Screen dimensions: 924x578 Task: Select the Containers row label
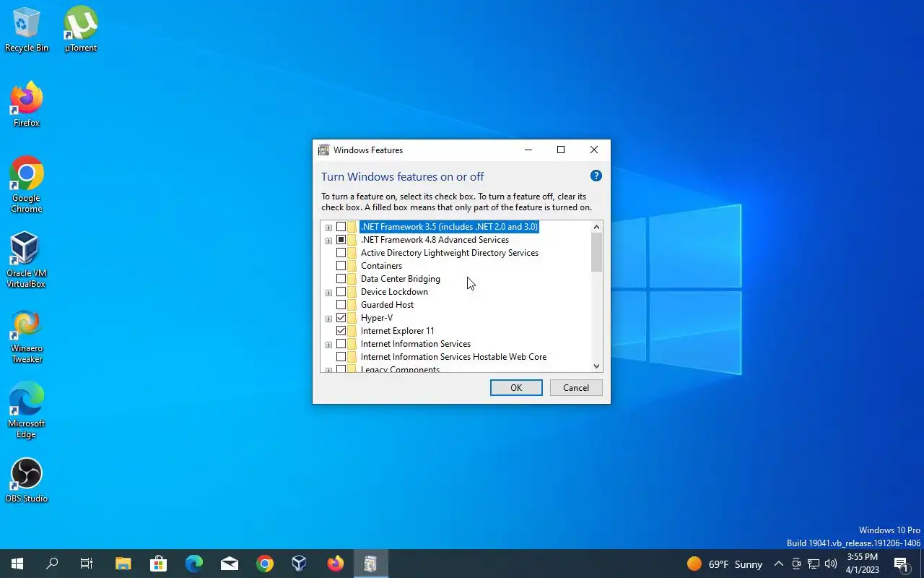coord(381,266)
